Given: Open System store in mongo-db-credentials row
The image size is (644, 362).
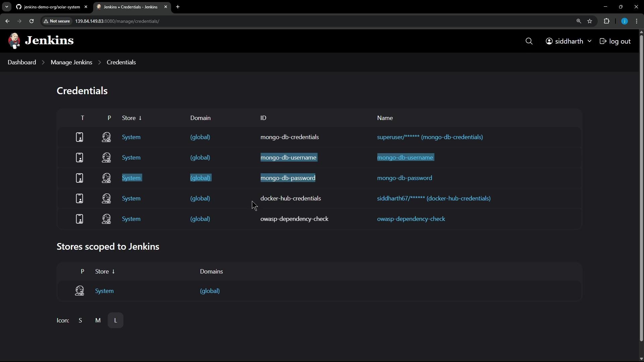Looking at the screenshot, I should (131, 137).
